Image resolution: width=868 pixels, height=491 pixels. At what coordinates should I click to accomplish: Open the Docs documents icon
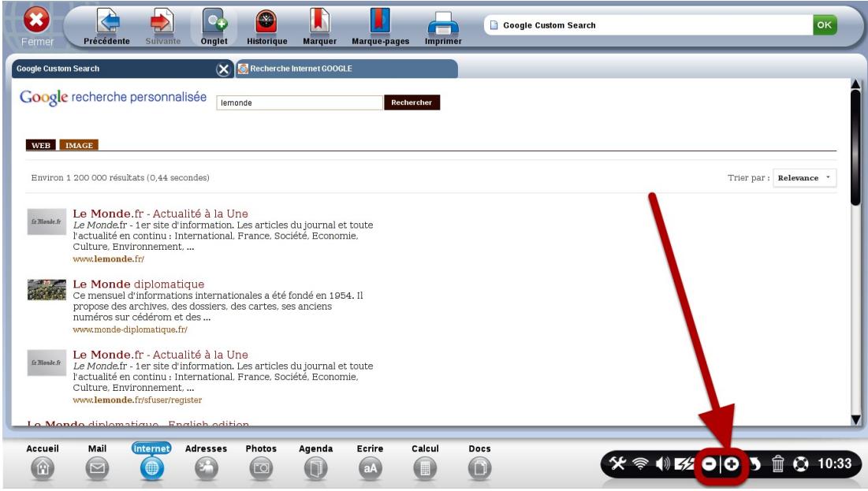tap(479, 468)
